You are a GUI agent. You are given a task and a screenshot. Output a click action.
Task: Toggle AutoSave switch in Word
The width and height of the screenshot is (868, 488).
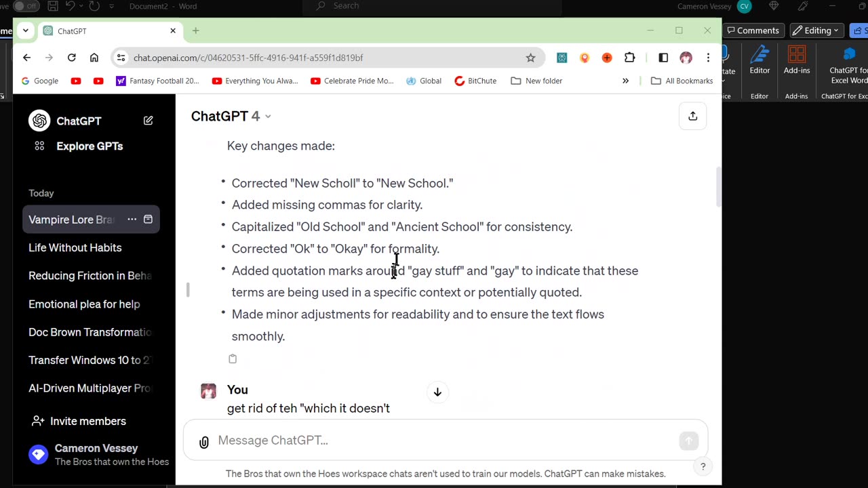[26, 6]
